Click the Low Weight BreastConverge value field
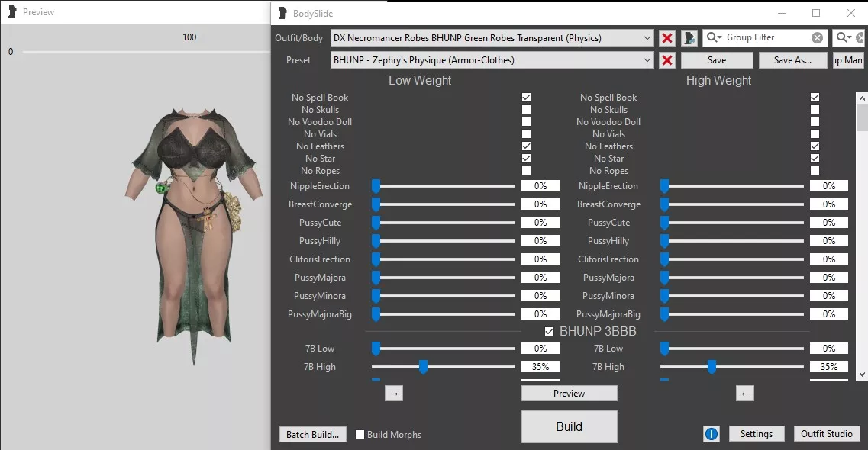The height and width of the screenshot is (450, 868). 540,204
